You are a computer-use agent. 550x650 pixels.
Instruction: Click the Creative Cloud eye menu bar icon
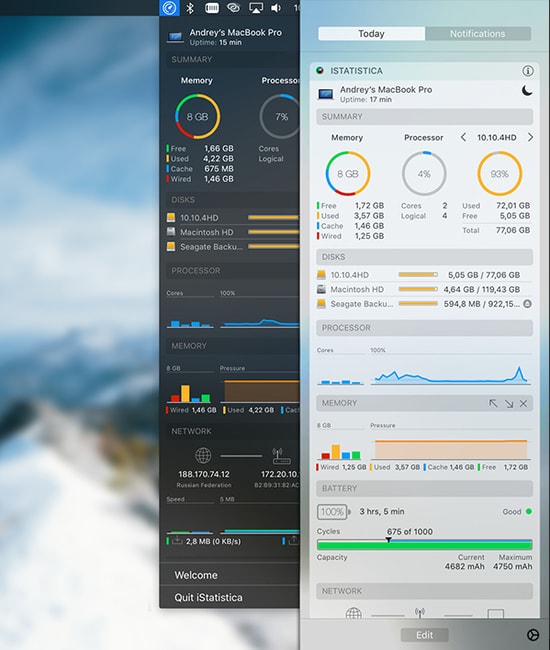tap(233, 8)
